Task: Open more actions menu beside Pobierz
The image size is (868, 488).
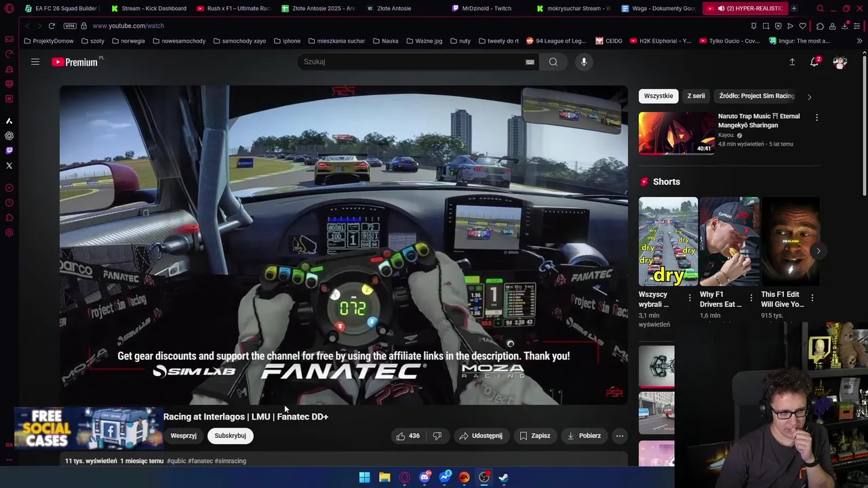Action: 619,436
